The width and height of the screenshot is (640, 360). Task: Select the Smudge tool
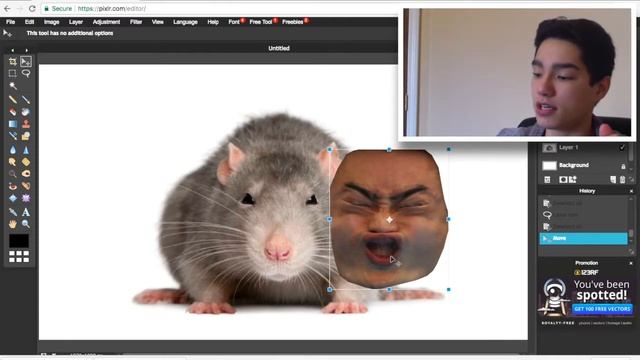click(13, 162)
